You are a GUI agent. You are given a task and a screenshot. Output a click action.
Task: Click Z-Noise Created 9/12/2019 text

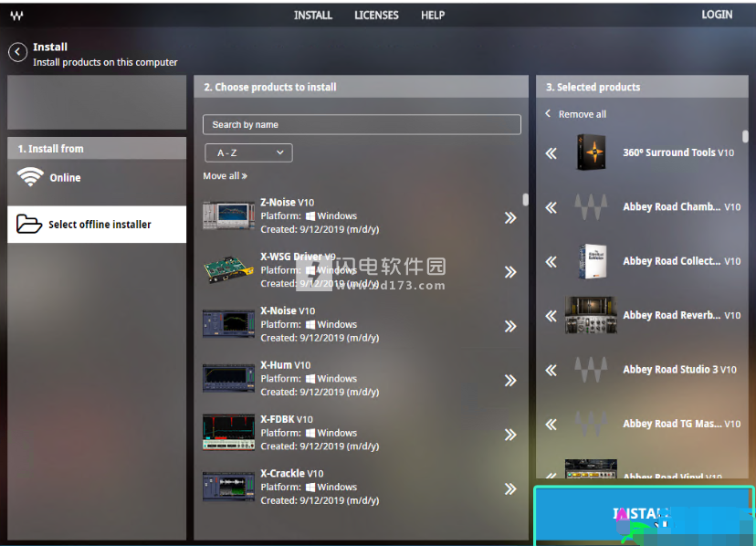click(x=320, y=229)
